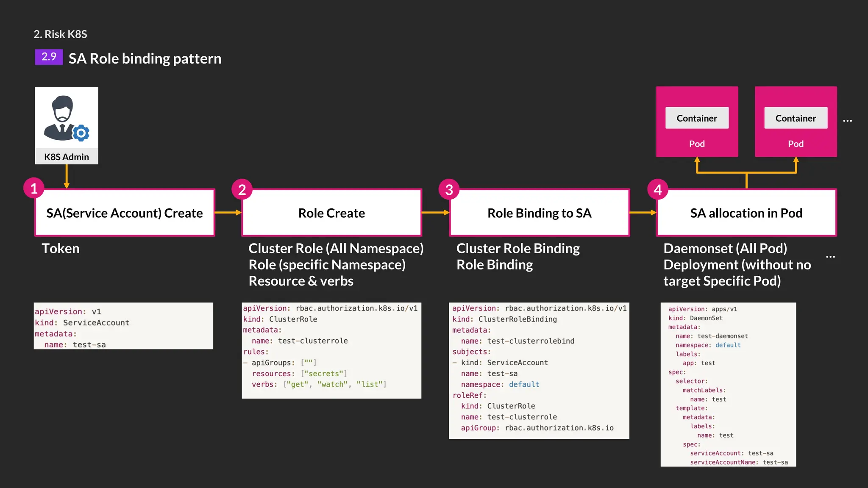Click the blue gear on admin icon
This screenshot has height=488, width=868.
click(81, 133)
